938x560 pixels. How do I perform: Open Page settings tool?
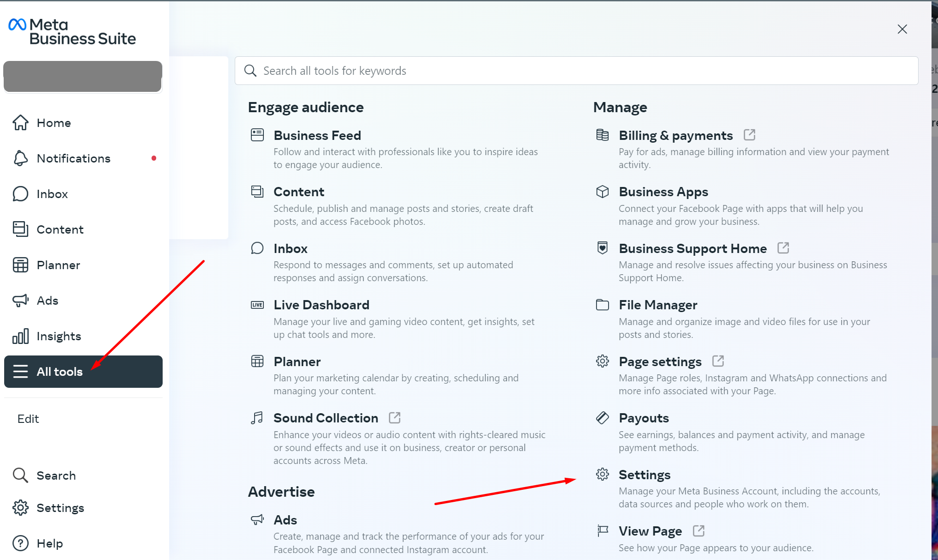tap(660, 361)
